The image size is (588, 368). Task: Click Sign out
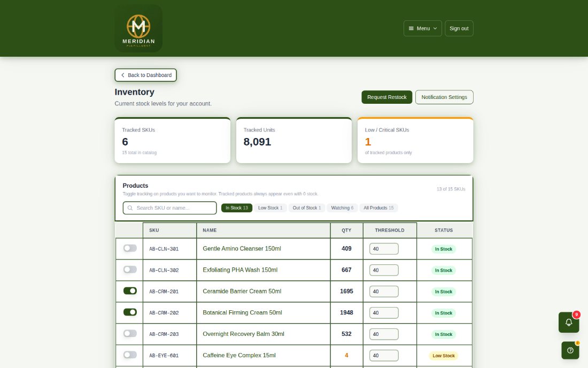coord(459,28)
